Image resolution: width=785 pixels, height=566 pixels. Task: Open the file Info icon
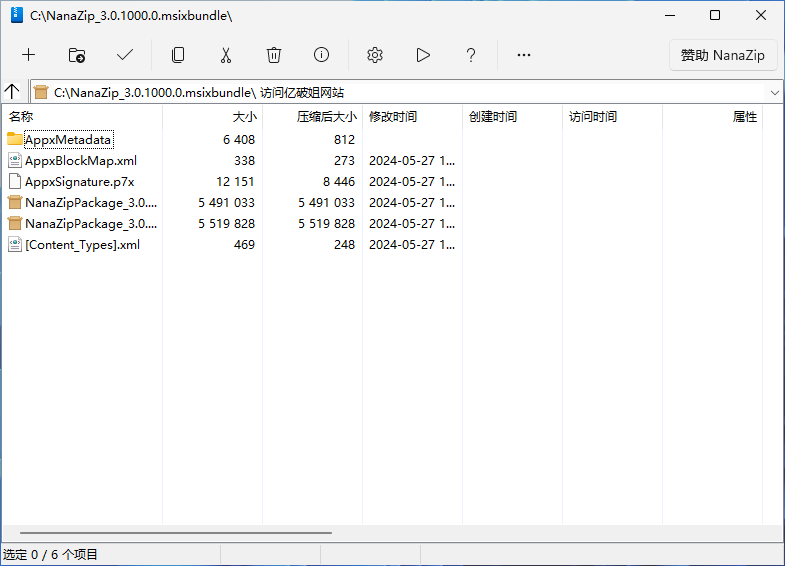[x=322, y=55]
